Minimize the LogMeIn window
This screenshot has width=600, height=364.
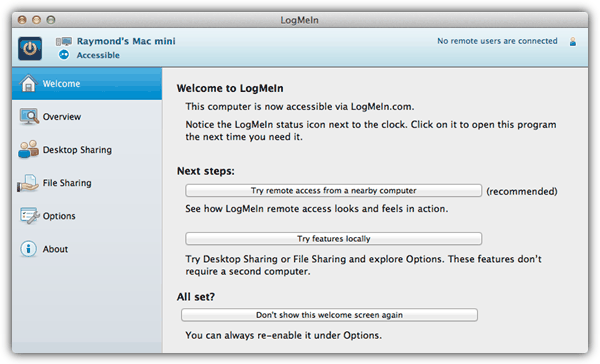(36, 20)
